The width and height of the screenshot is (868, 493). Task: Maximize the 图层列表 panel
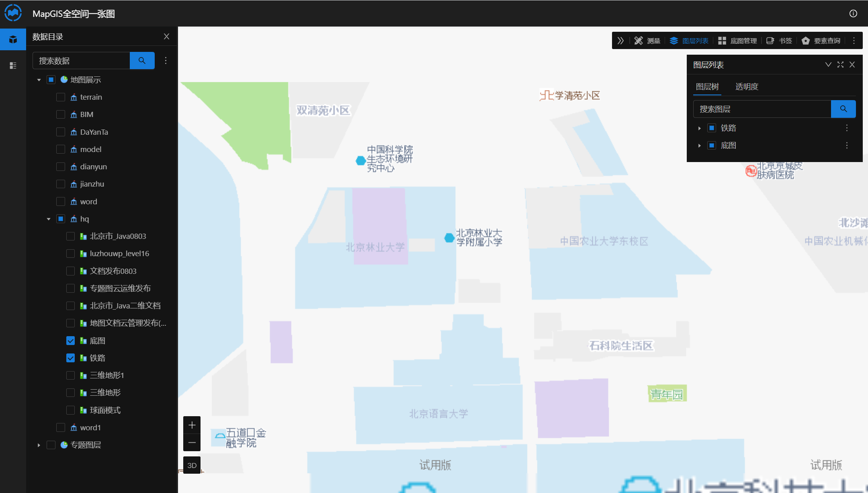[840, 65]
